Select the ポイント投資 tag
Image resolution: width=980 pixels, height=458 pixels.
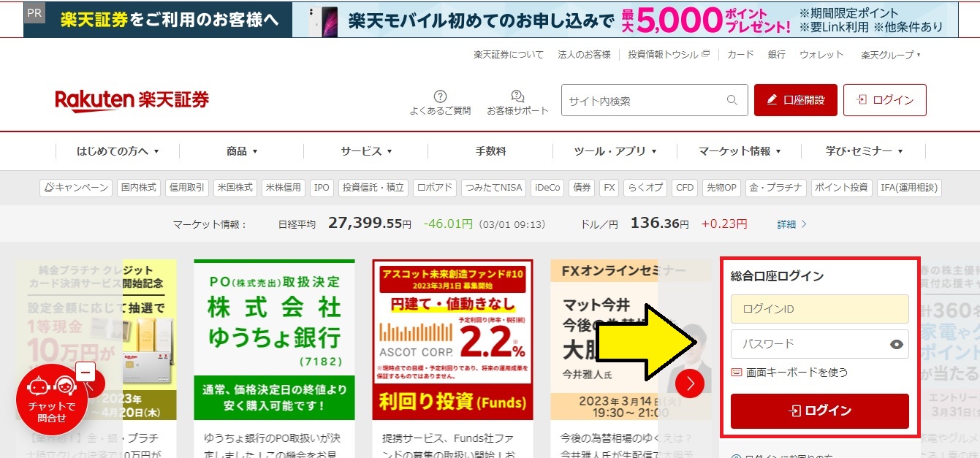[841, 188]
